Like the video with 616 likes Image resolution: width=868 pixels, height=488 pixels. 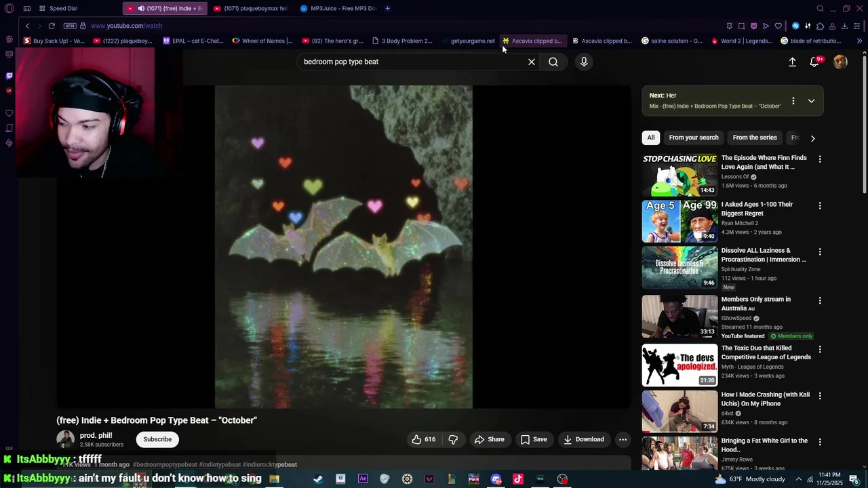[424, 439]
